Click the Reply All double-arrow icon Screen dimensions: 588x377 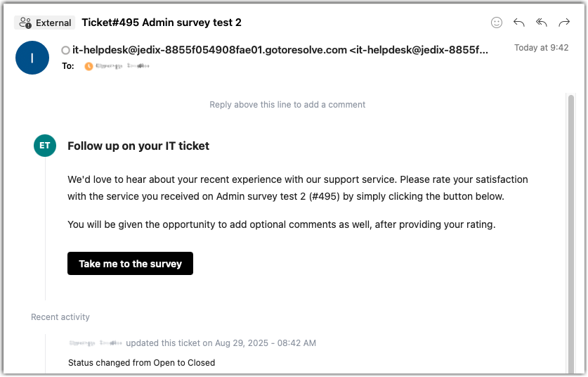[x=542, y=23]
